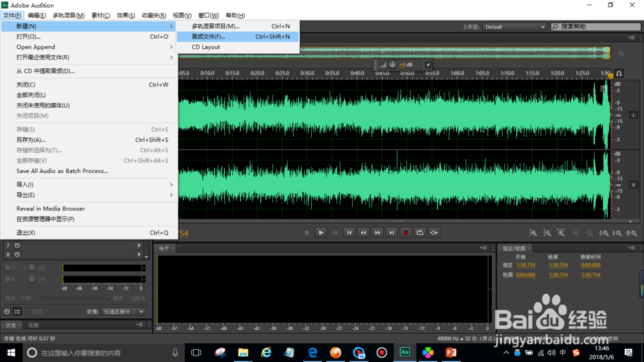The image size is (644, 362).
Task: Expand the 导出(E) submenu
Action: tap(90, 195)
